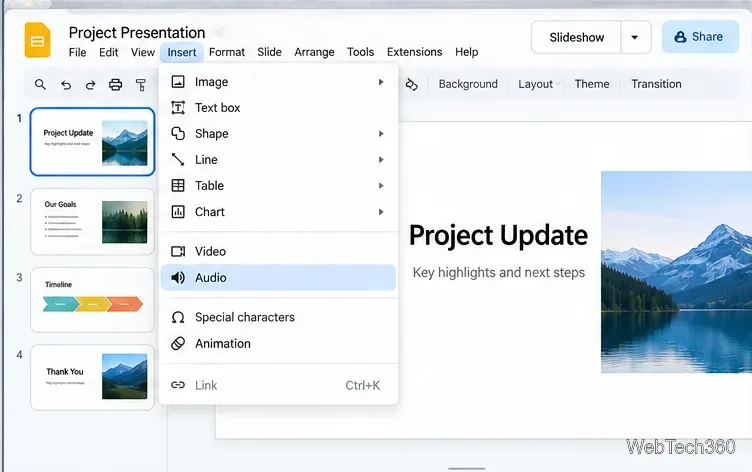Click the Shape icon in menu
Screen dimensions: 752x472
coord(178,133)
